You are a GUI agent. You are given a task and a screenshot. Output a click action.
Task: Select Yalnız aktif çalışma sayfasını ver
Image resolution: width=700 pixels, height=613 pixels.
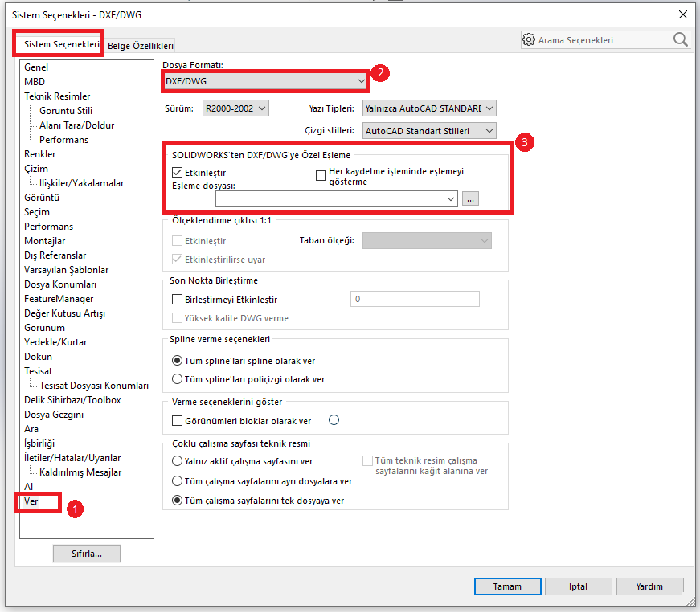(x=178, y=461)
